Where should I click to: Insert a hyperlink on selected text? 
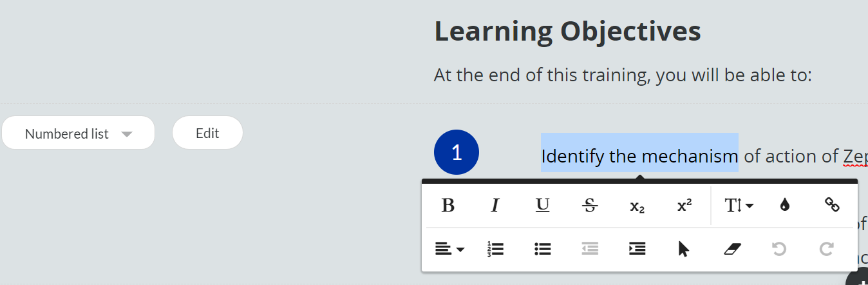click(x=832, y=206)
